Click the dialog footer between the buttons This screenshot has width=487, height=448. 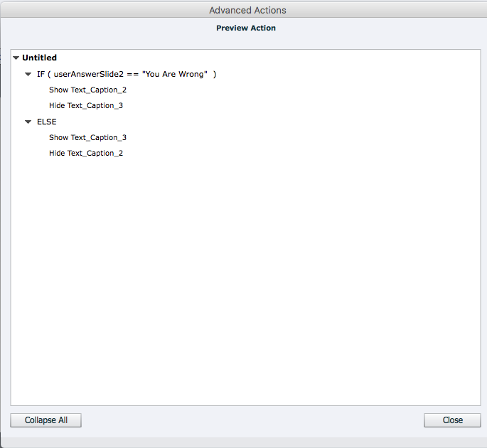[252, 420]
